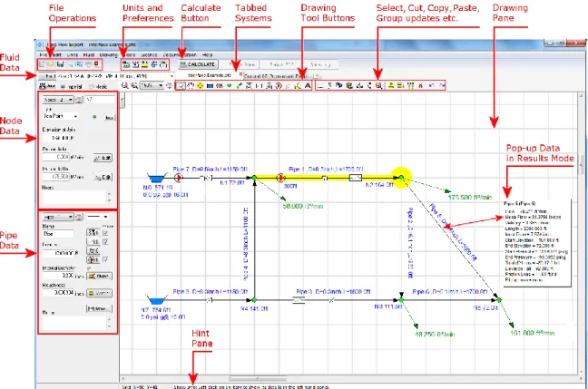Viewport: 588px width, 389px height.
Task: Click the horizontal scrollbar of drawing pane
Action: coord(258,378)
